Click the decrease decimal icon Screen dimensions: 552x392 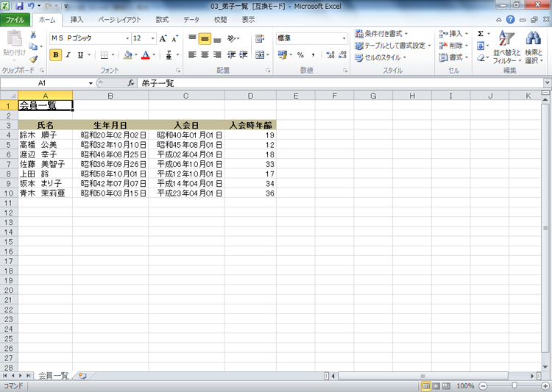point(342,55)
